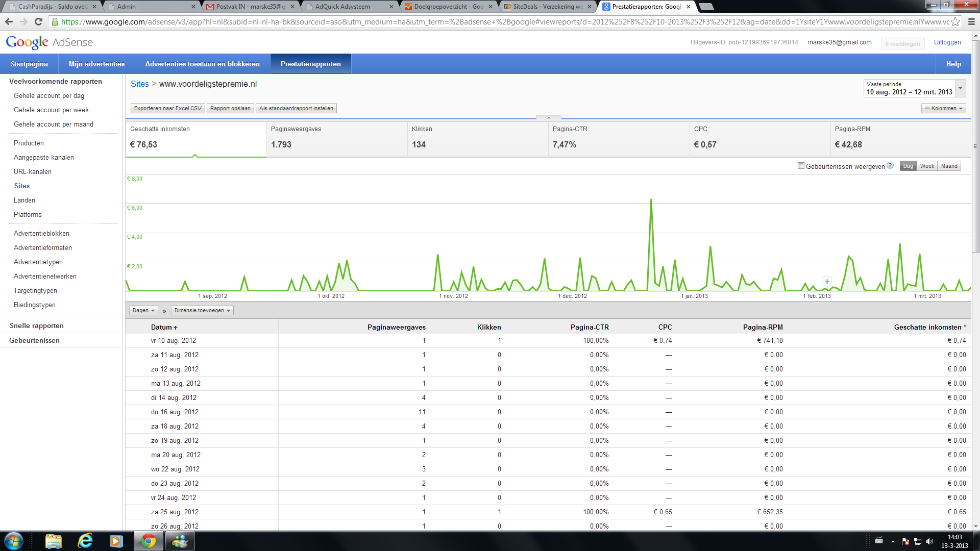The height and width of the screenshot is (551, 980).
Task: Open the Messenger taskbar icon
Action: (x=180, y=541)
